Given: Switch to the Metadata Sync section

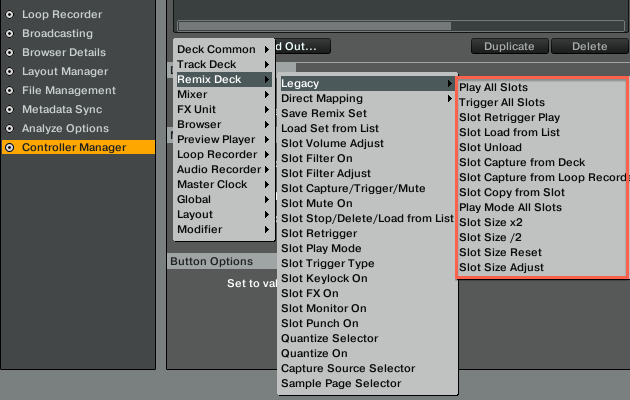Looking at the screenshot, I should pyautogui.click(x=64, y=109).
